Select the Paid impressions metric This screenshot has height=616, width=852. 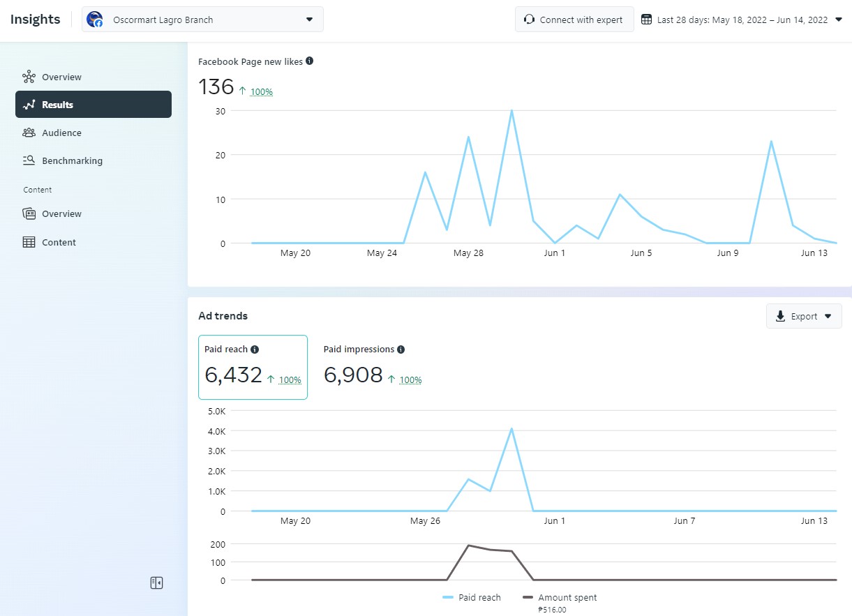tap(373, 367)
